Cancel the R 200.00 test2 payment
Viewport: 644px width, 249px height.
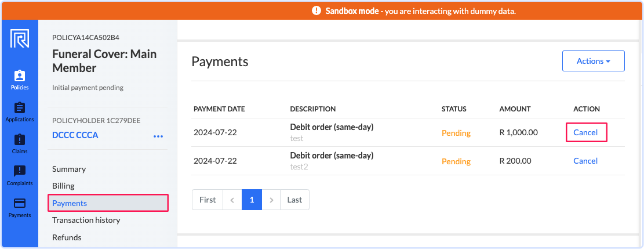[x=585, y=161]
